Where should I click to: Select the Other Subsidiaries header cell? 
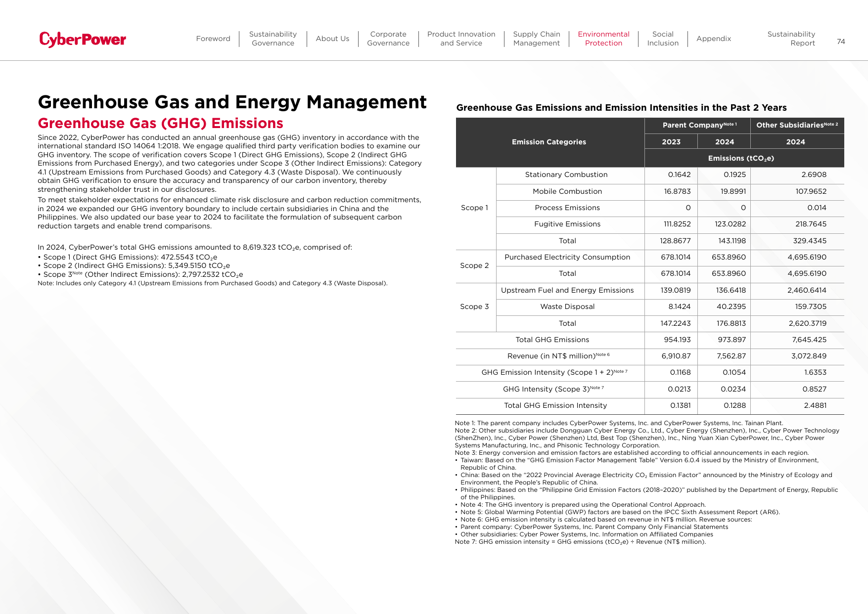797,125
